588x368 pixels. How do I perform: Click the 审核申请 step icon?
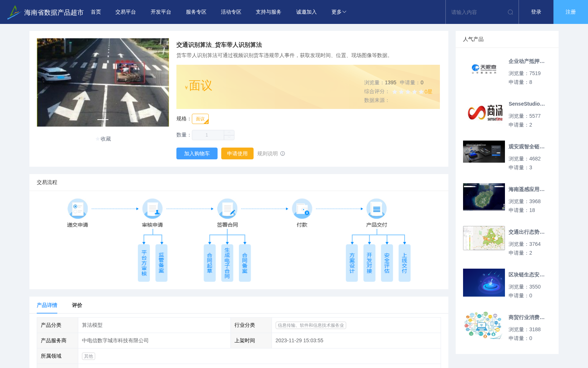153,209
